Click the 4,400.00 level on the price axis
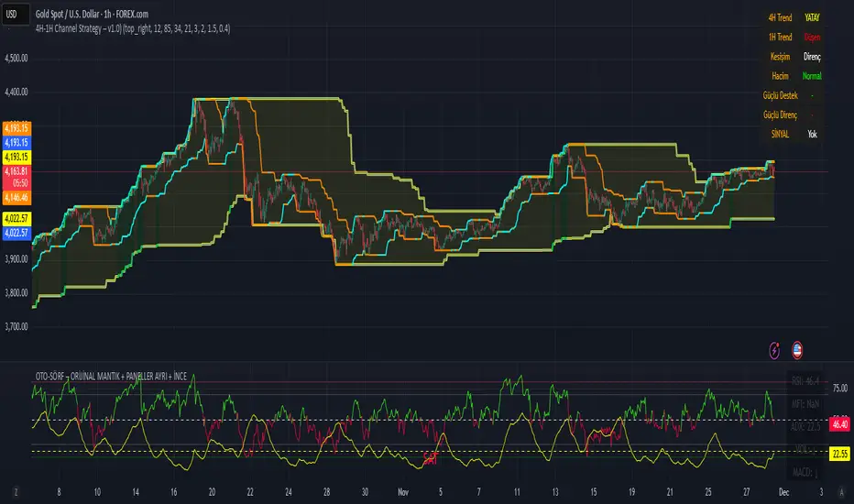Viewport: 854px width, 504px height. 18,92
